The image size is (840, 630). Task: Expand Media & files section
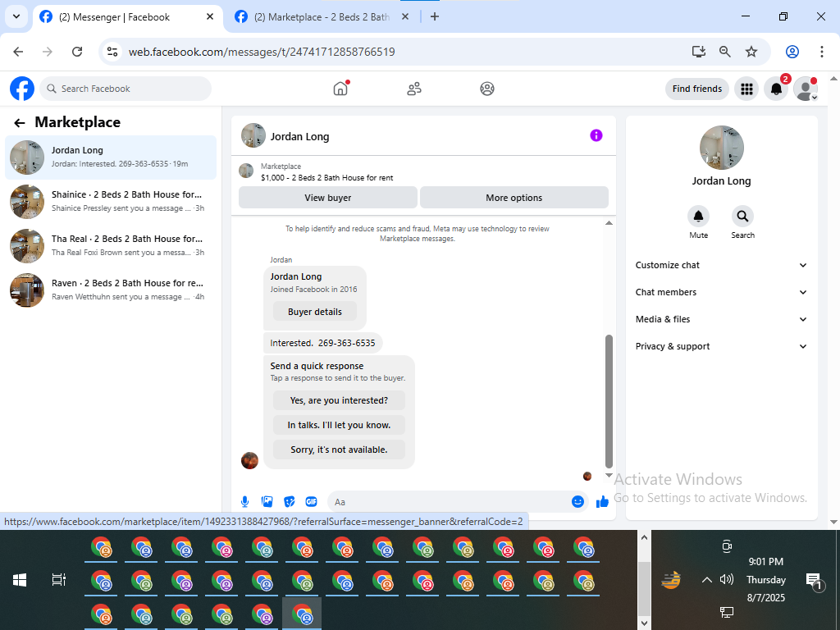click(x=721, y=319)
